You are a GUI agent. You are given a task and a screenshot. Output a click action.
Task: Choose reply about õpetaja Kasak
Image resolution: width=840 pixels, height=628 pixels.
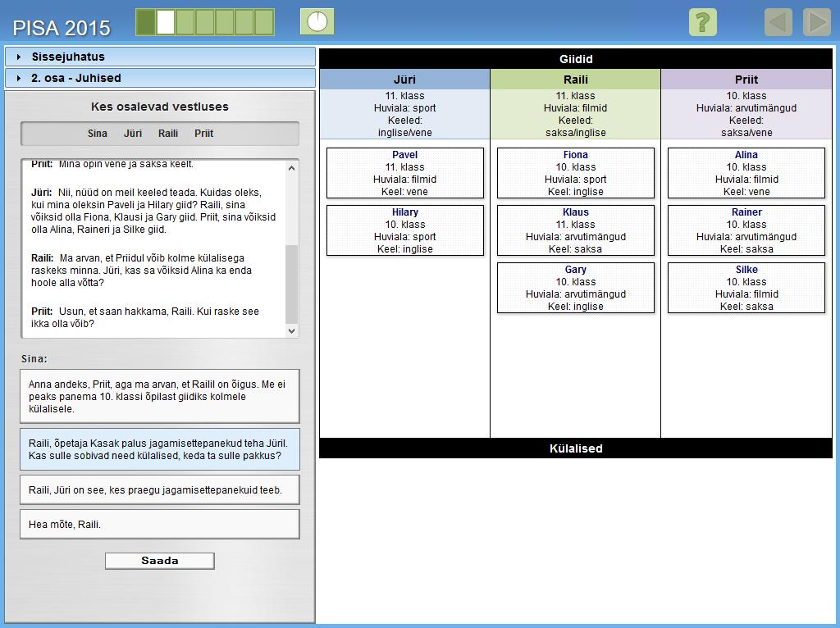tap(160, 449)
